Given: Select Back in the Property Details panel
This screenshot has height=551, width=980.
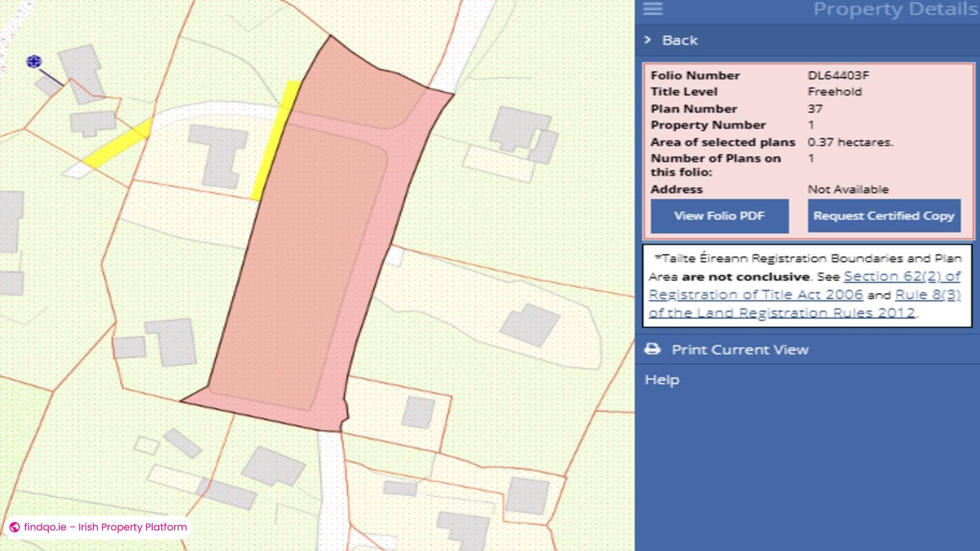Looking at the screenshot, I should pyautogui.click(x=679, y=40).
